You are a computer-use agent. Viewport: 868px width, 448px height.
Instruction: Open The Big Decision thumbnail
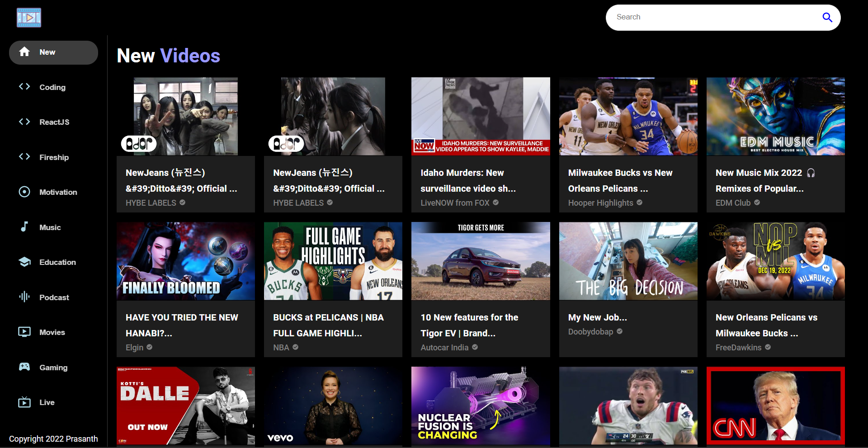point(628,261)
